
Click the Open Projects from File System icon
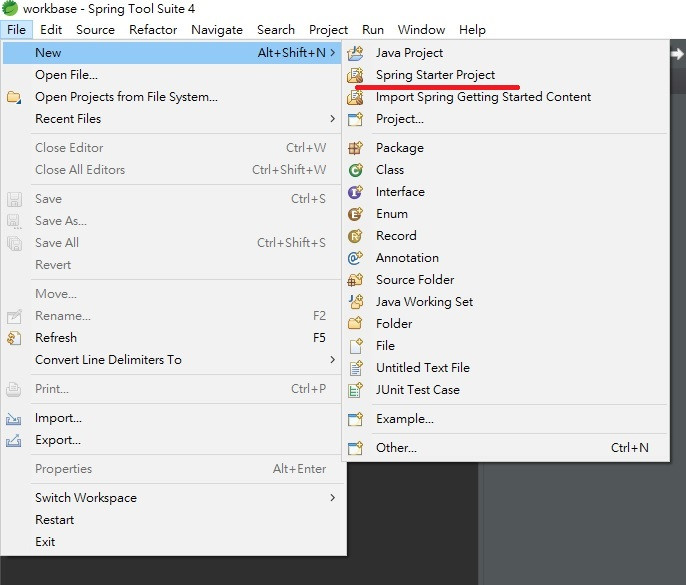pyautogui.click(x=14, y=97)
